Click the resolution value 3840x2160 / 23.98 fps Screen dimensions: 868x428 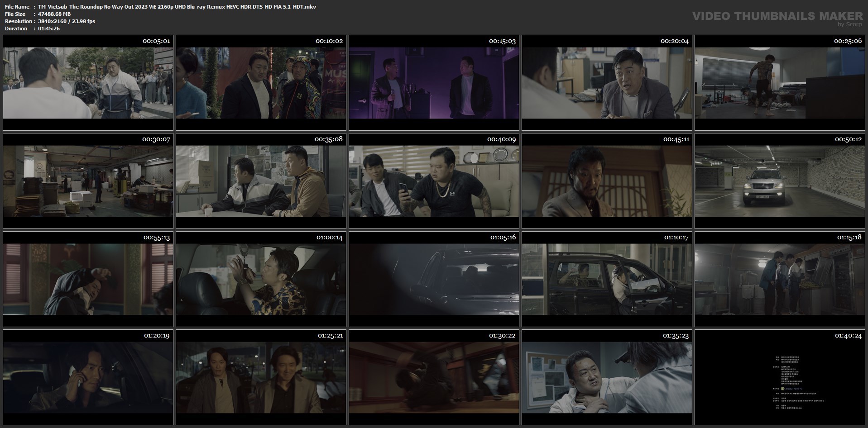point(67,21)
